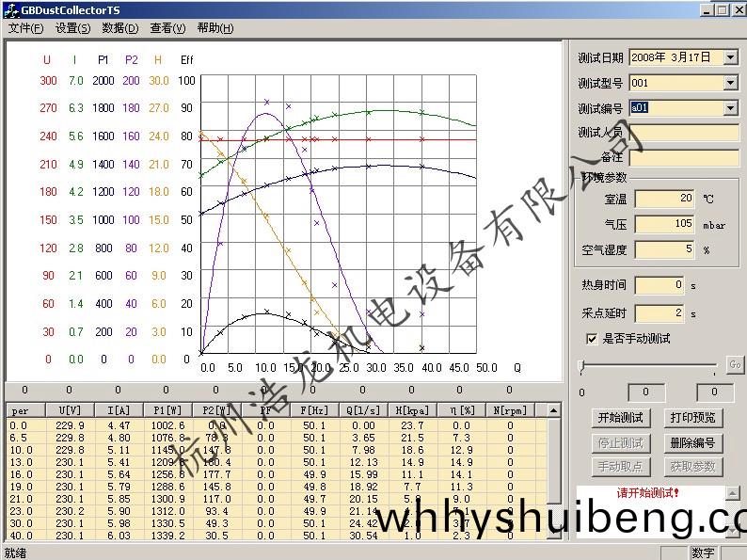747x560 pixels.
Task: Click the 备注 input field
Action: [x=684, y=158]
